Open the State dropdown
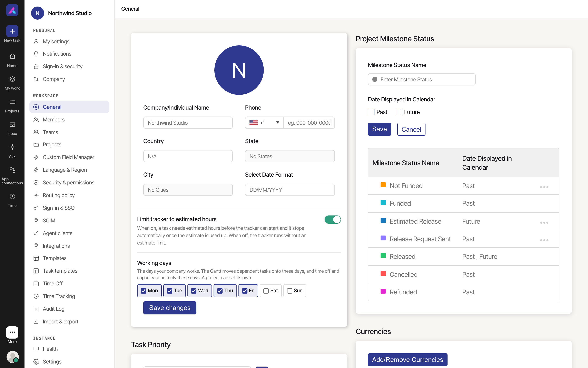 [x=290, y=156]
